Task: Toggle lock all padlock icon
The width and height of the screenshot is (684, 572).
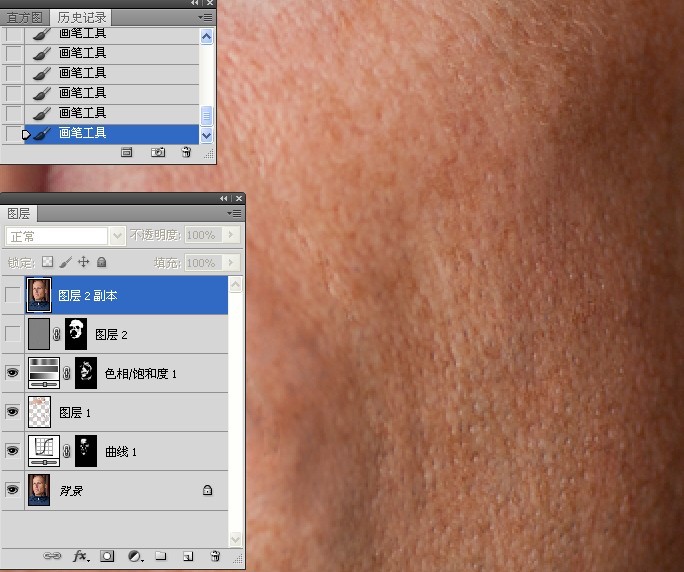Action: [x=101, y=262]
